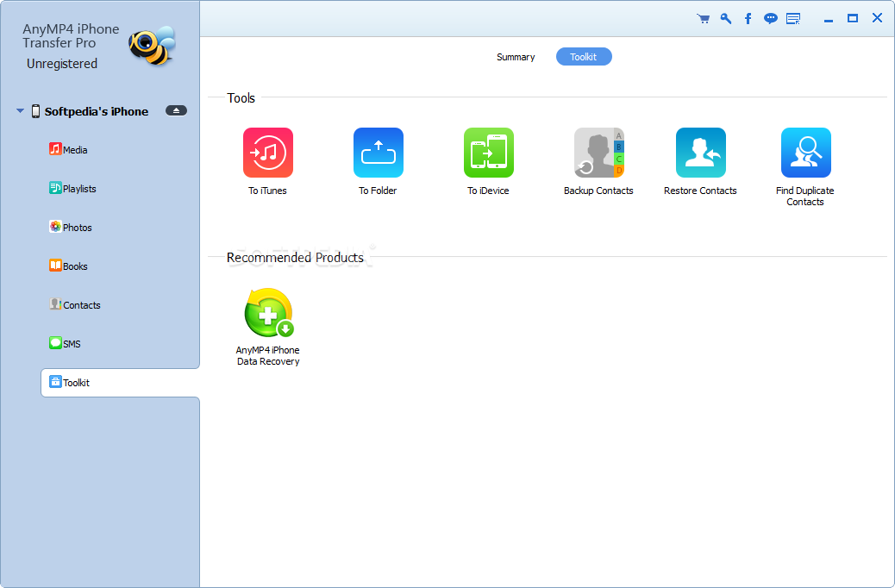Open the Backup Contacts tool icon
Image resolution: width=895 pixels, height=588 pixels.
[x=598, y=153]
